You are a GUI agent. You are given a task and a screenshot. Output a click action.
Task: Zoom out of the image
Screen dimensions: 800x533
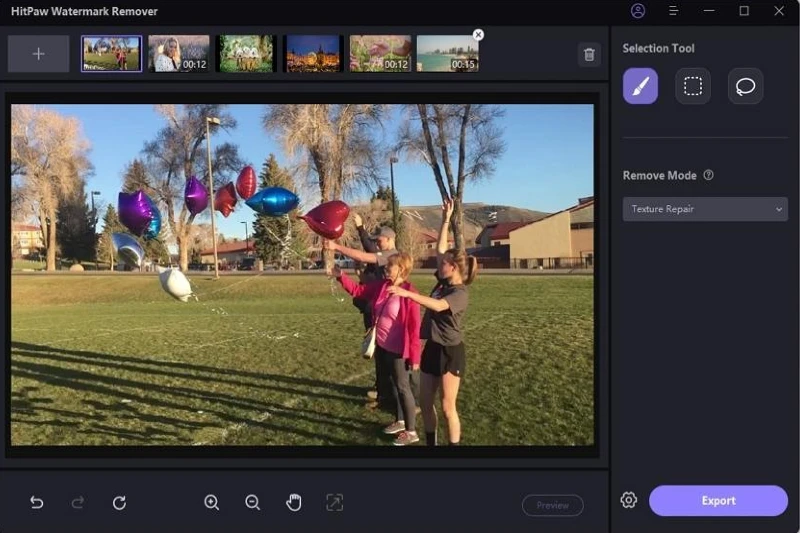253,503
